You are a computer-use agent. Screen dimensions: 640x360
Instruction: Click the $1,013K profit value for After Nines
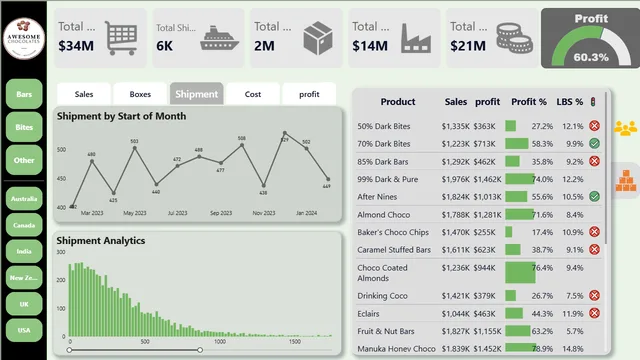point(487,197)
